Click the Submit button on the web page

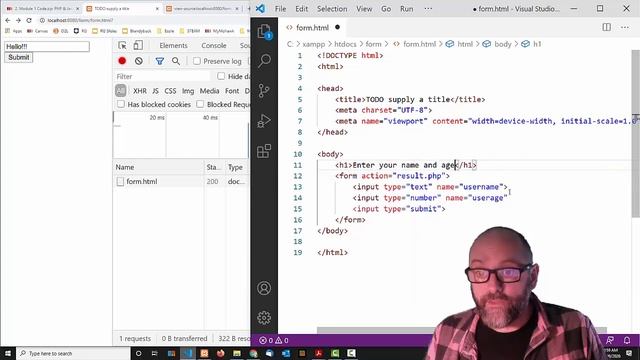18,58
